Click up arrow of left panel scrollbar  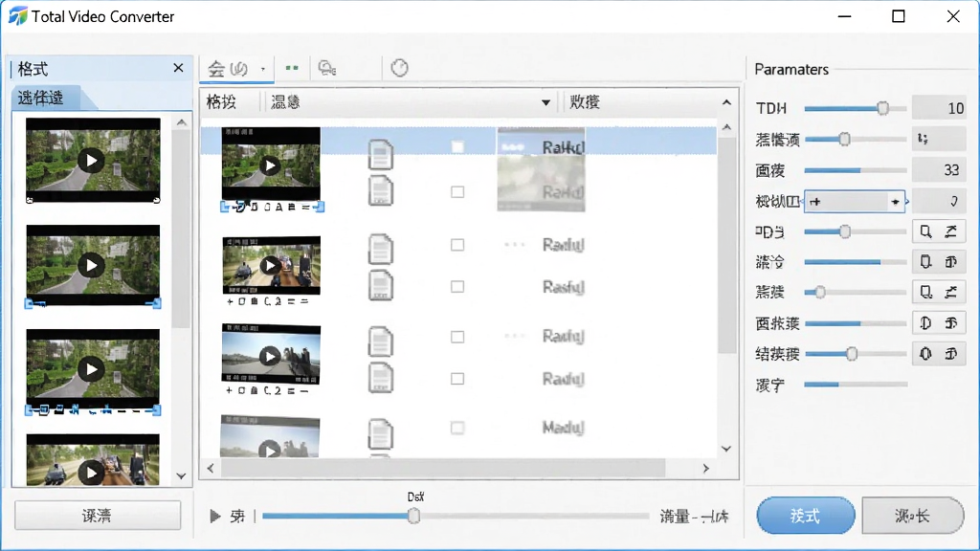pyautogui.click(x=181, y=122)
